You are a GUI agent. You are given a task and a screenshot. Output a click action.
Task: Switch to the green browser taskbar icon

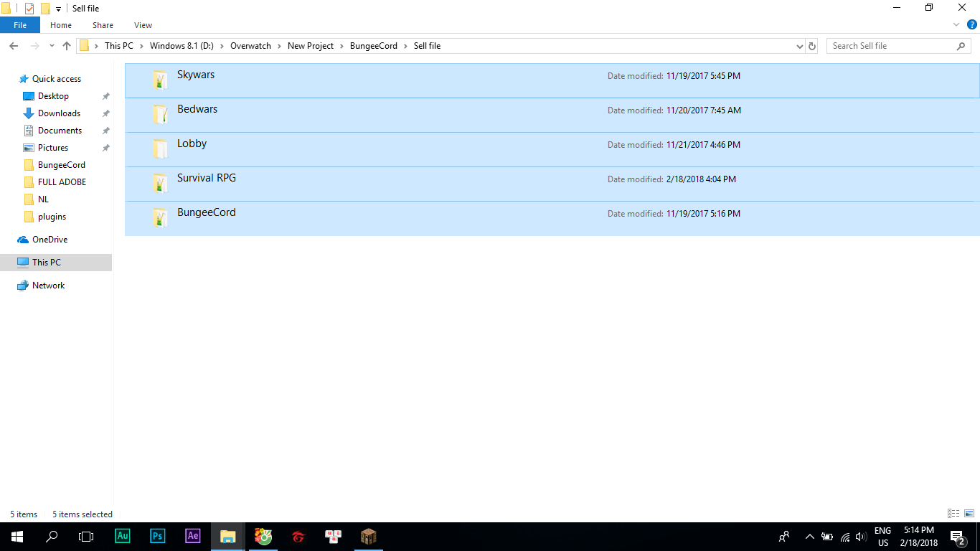click(x=263, y=537)
